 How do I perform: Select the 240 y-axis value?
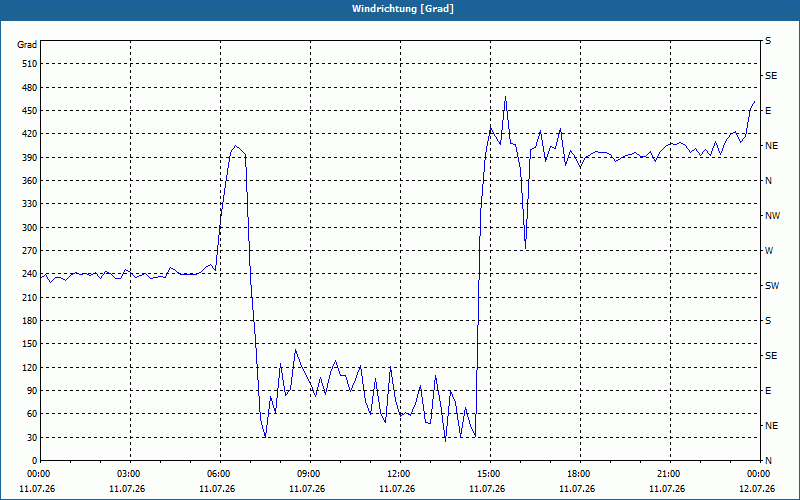tap(30, 274)
